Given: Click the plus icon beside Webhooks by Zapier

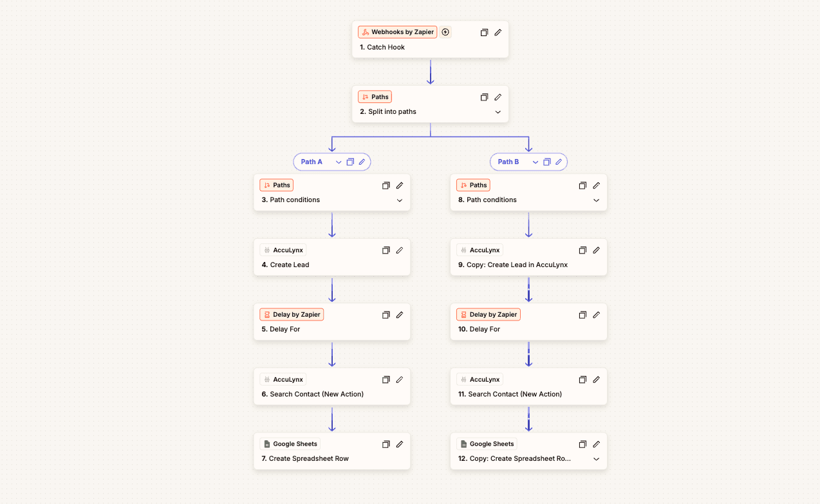Looking at the screenshot, I should click(x=445, y=32).
